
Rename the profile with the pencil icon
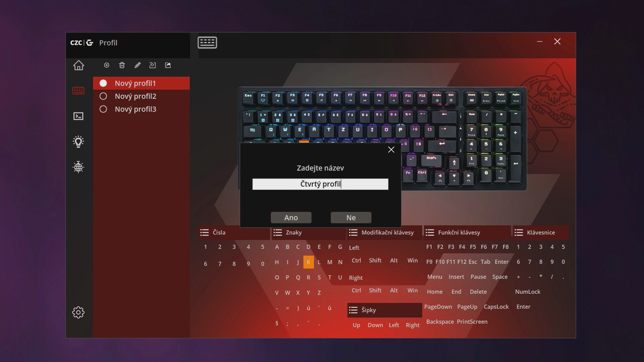tap(137, 65)
